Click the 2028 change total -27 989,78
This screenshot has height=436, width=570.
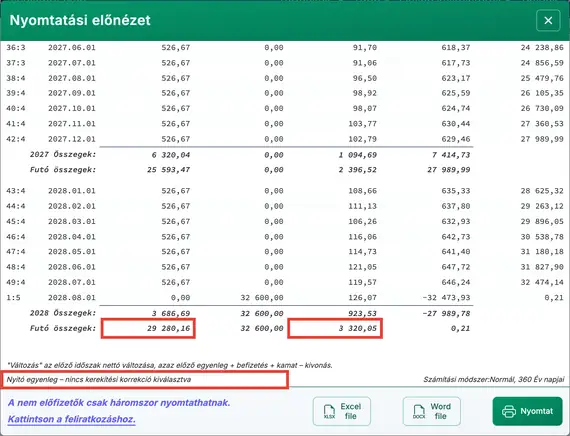446,313
